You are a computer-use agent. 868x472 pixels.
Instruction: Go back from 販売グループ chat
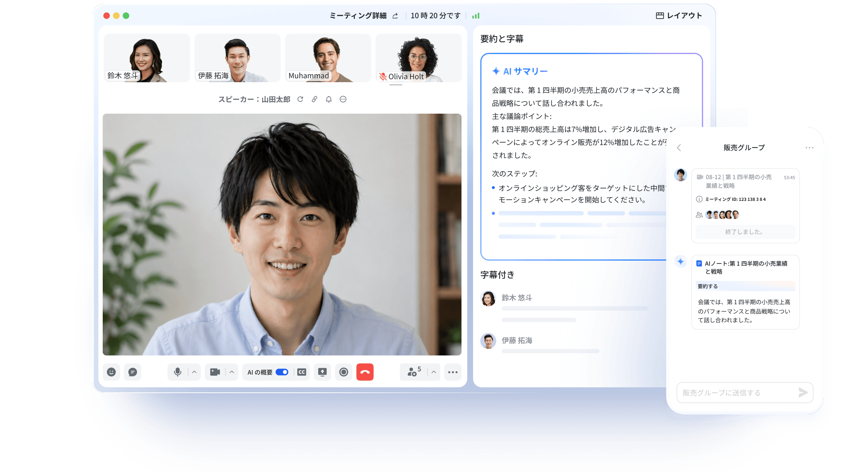point(679,148)
